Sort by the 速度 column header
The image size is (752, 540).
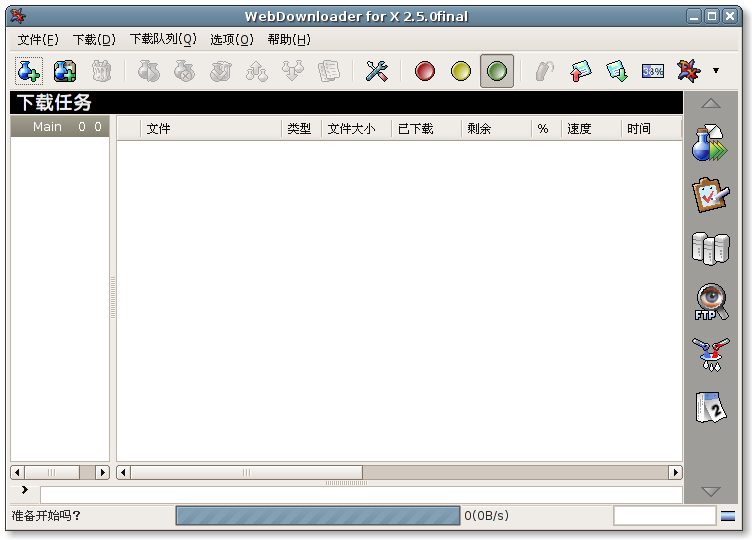coord(591,129)
